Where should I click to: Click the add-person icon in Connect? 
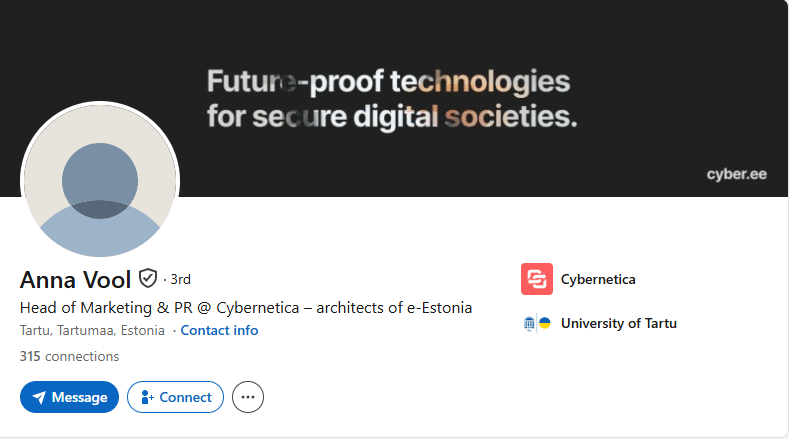(x=146, y=397)
